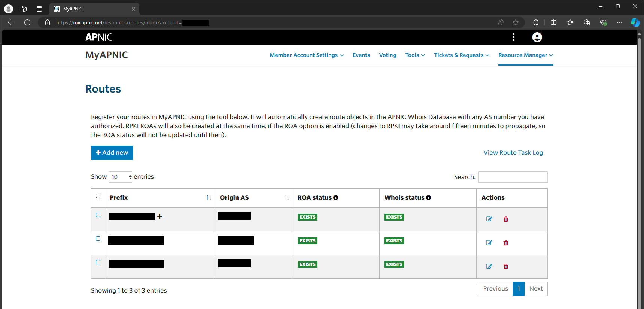Select page 1 in pagination
The width and height of the screenshot is (644, 309).
[519, 289]
